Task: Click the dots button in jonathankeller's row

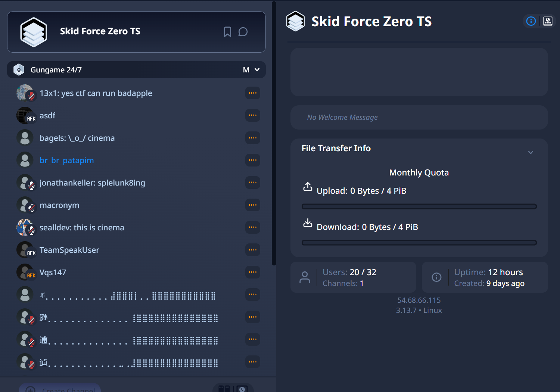Action: coord(253,183)
